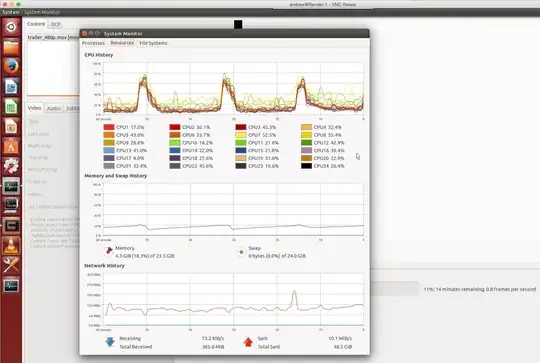Launch LibreOffice Writer from the dock
This screenshot has height=363, width=540.
point(11,86)
